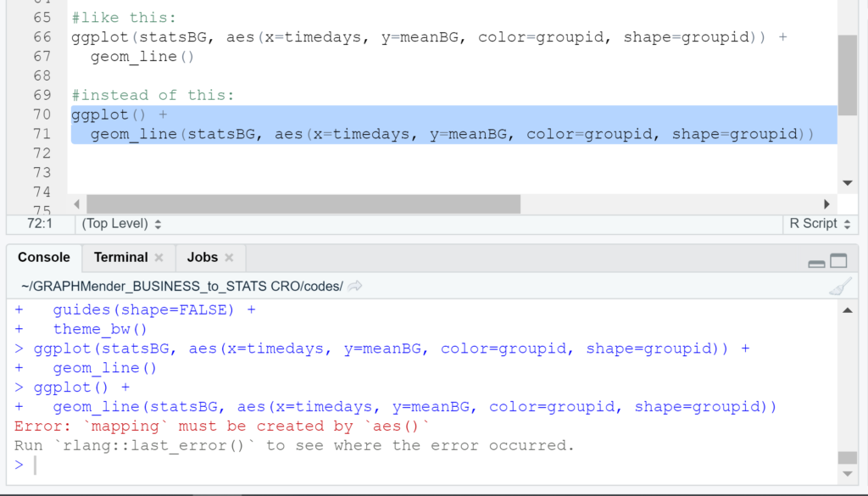Click editor vertical scroll down arrow
The image size is (868, 496).
click(x=847, y=182)
